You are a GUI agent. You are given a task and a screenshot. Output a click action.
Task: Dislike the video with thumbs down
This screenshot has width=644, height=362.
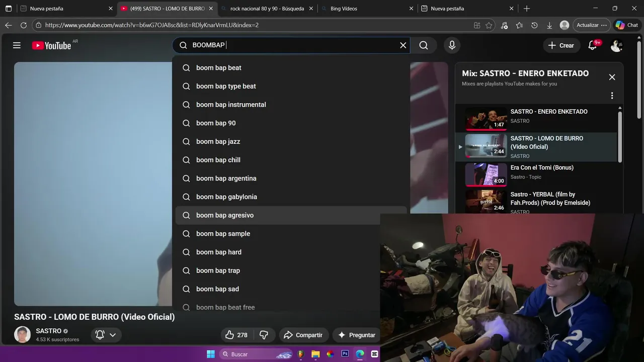264,335
